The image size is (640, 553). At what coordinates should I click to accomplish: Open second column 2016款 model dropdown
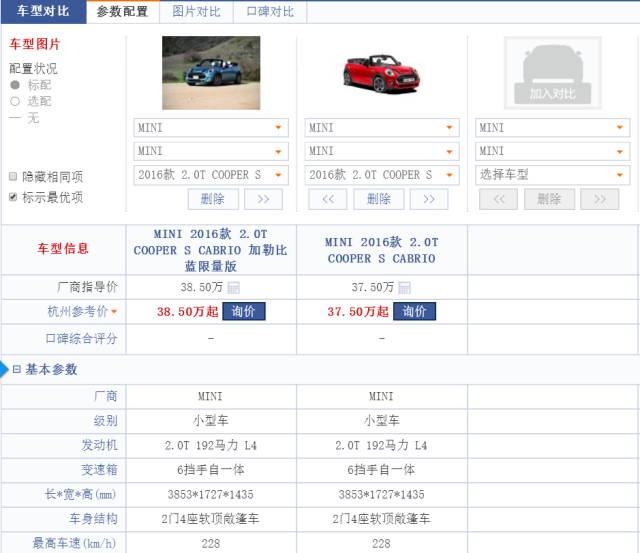(x=382, y=175)
